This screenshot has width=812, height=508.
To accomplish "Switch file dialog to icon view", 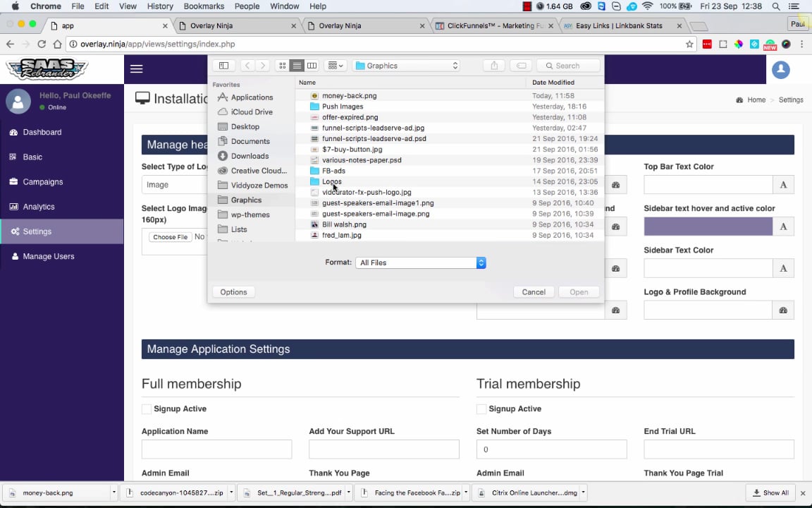I will click(x=282, y=66).
